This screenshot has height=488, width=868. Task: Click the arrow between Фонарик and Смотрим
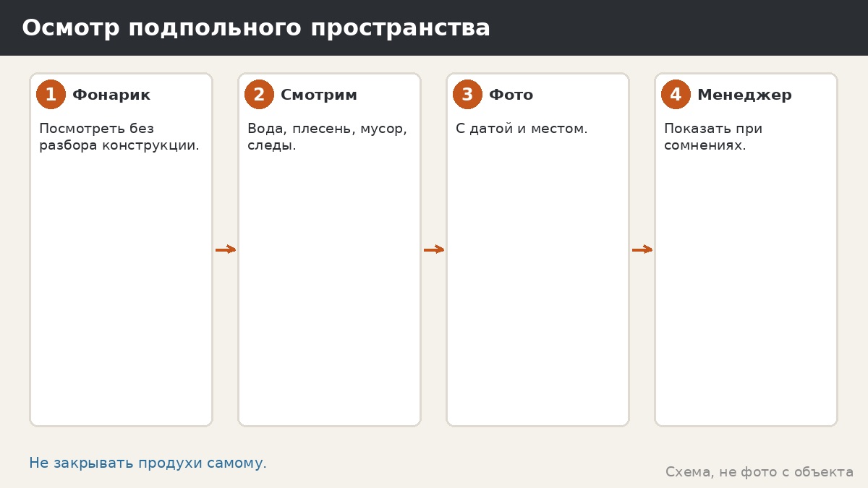point(226,249)
